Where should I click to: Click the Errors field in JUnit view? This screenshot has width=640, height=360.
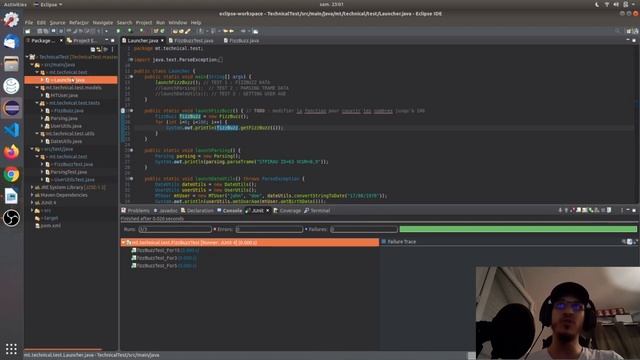[269, 229]
